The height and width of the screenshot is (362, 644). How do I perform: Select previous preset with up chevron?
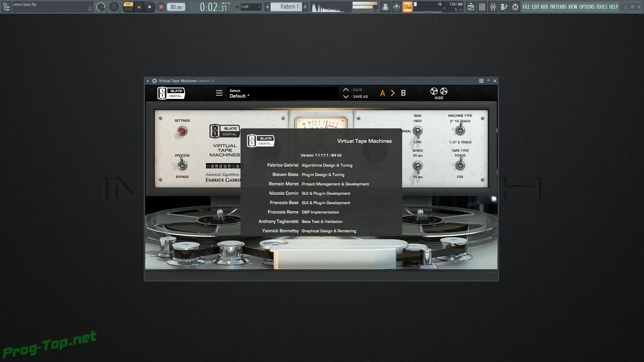coord(346,90)
